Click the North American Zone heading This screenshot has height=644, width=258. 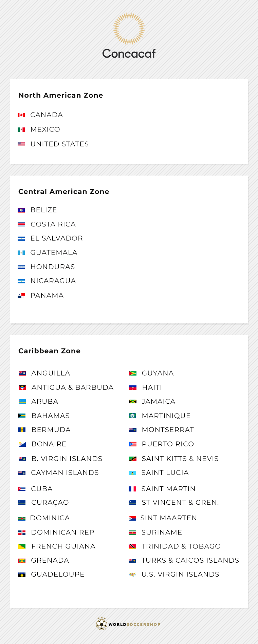(61, 95)
